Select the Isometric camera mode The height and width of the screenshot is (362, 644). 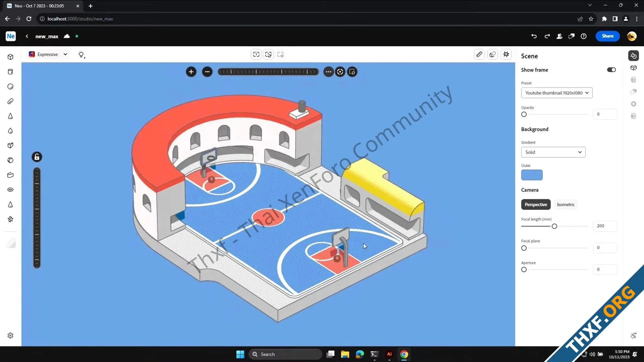pos(565,204)
